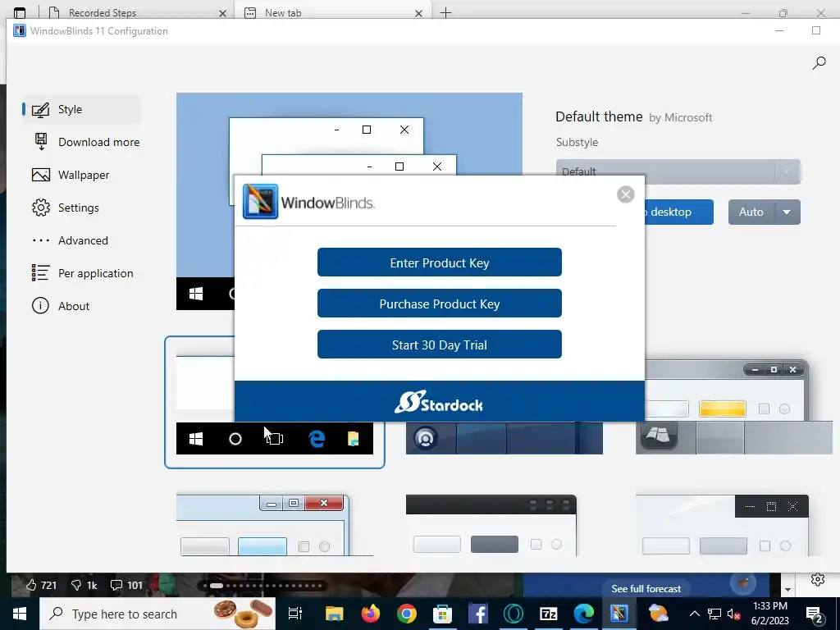Close the WindowBlinds activation dialog

[x=625, y=194]
